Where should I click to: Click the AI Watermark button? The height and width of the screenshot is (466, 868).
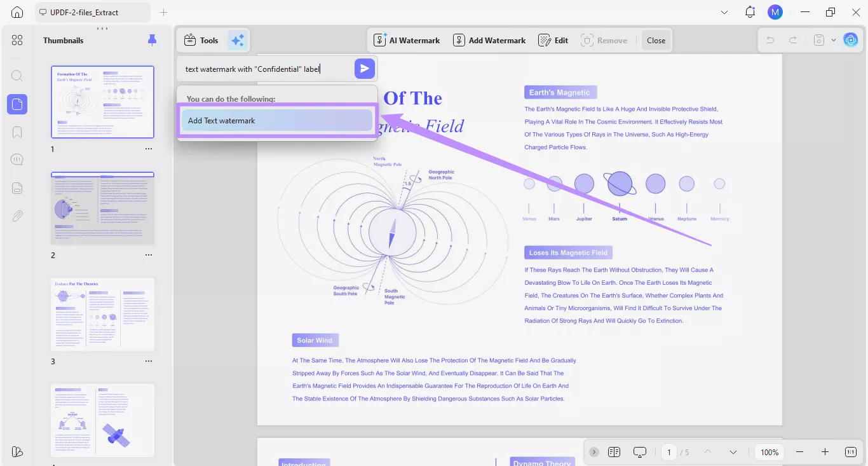(x=407, y=40)
